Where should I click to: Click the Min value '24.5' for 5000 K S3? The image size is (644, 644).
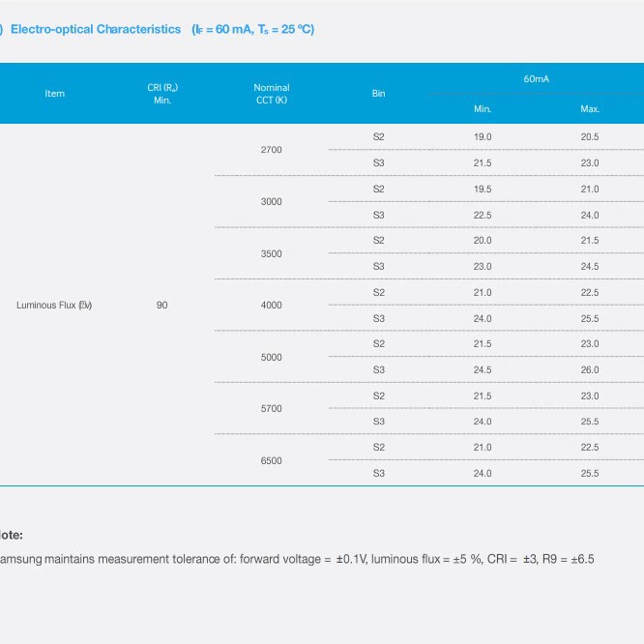point(483,370)
